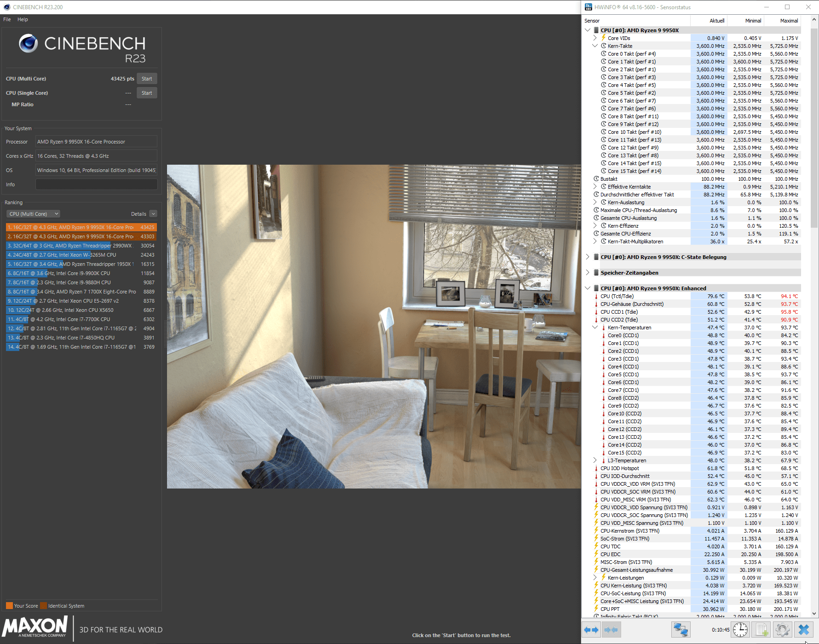Click the HWiNFO scrollbar down arrow

814,613
